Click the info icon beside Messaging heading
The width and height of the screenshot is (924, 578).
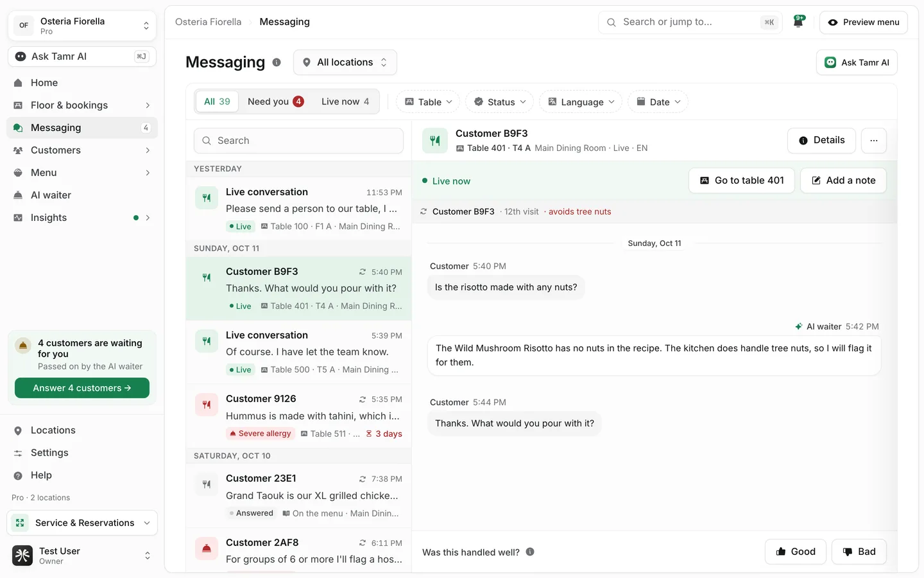tap(277, 62)
